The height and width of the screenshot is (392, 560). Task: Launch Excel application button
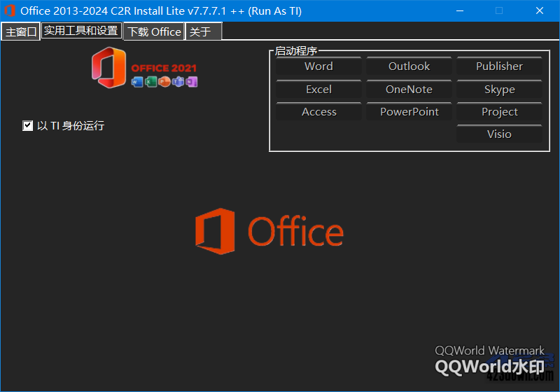pyautogui.click(x=318, y=90)
